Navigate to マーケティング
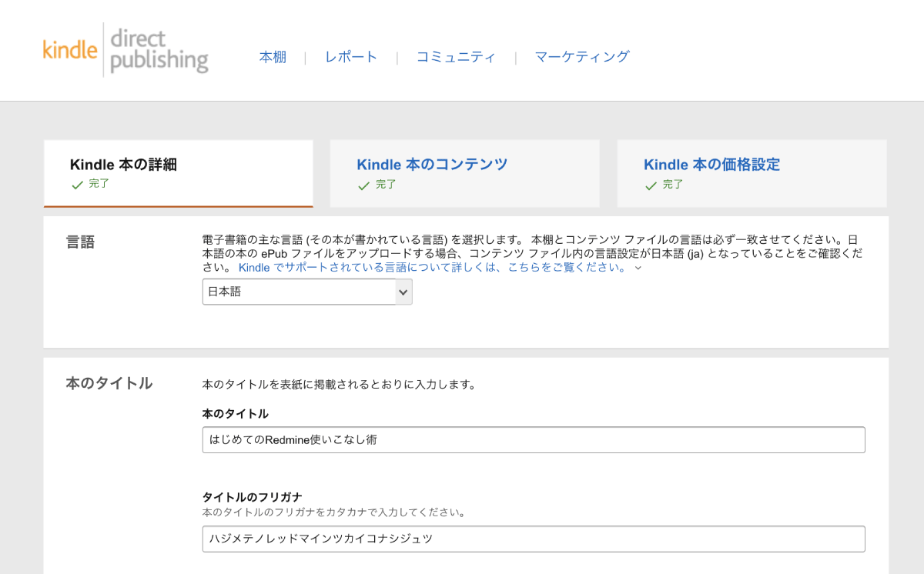This screenshot has height=574, width=924. [582, 57]
